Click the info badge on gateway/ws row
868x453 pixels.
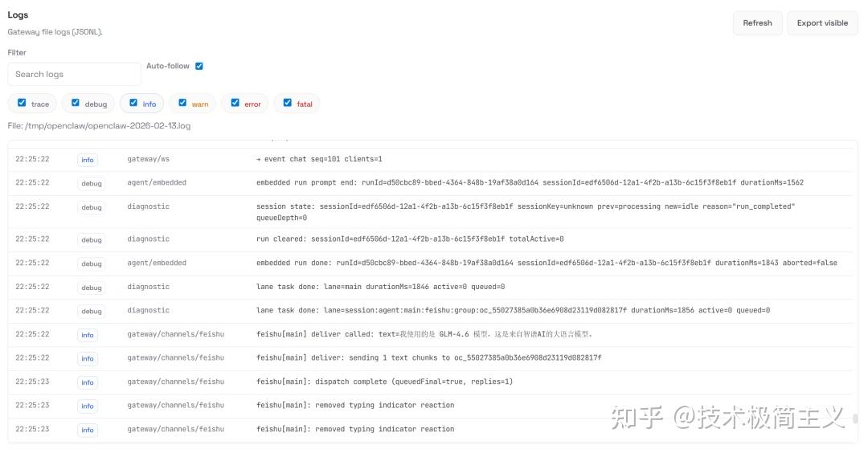coord(88,160)
